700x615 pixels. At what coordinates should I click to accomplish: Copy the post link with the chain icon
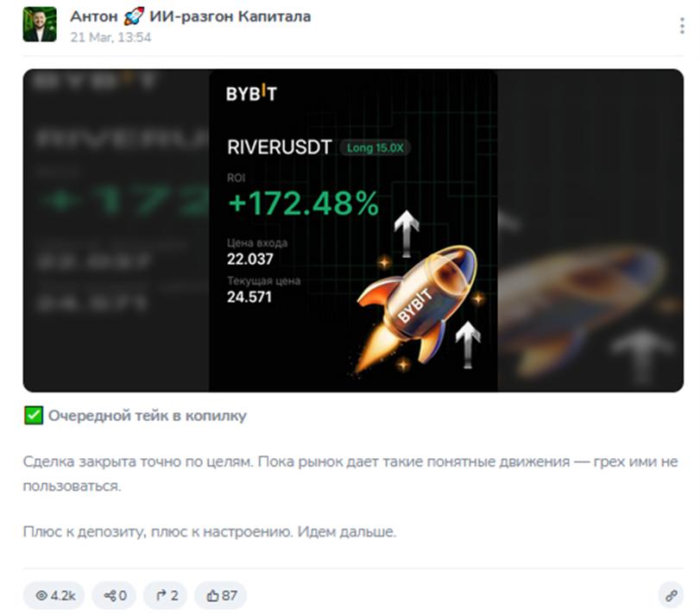[x=671, y=595]
